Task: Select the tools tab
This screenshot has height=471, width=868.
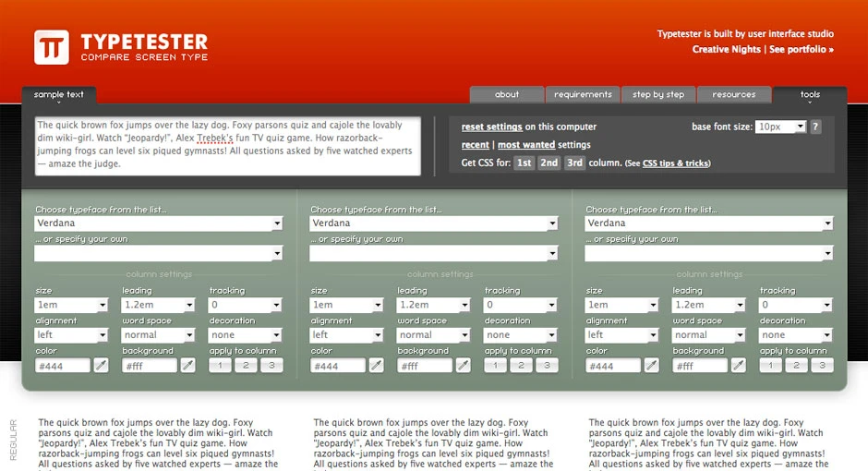Action: (x=810, y=94)
